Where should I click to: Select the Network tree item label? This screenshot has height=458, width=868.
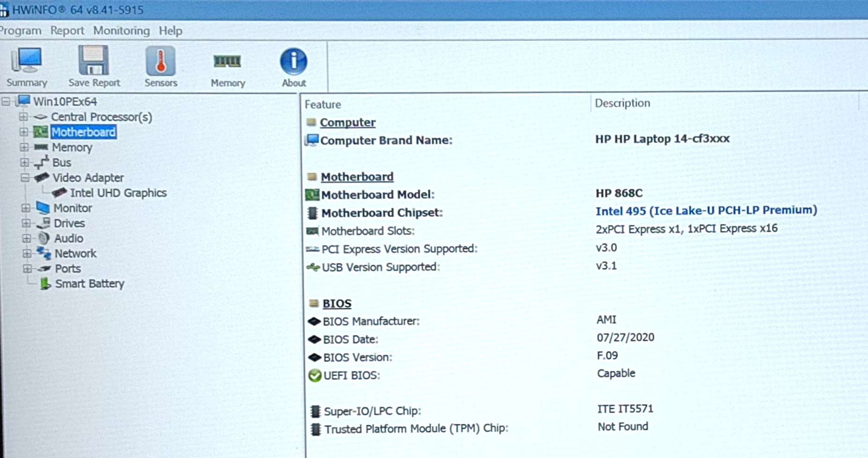pyautogui.click(x=75, y=253)
